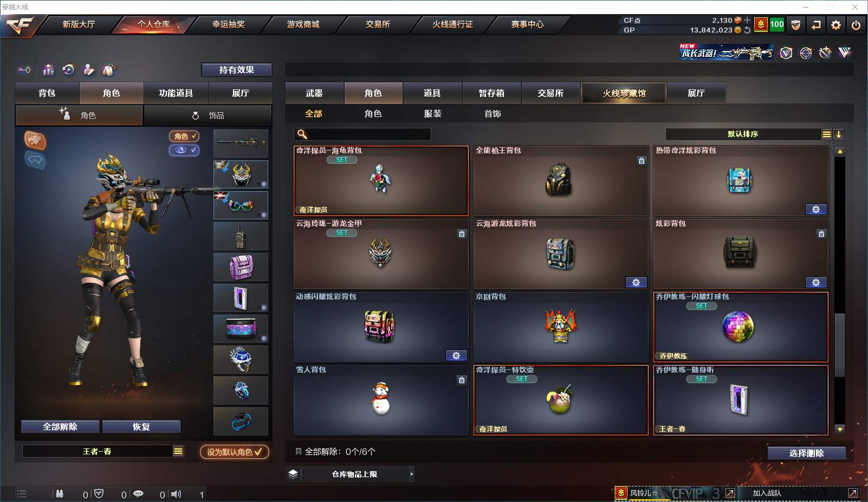Click trash icon on 全能枪王背包
868x502 pixels.
tap(642, 161)
